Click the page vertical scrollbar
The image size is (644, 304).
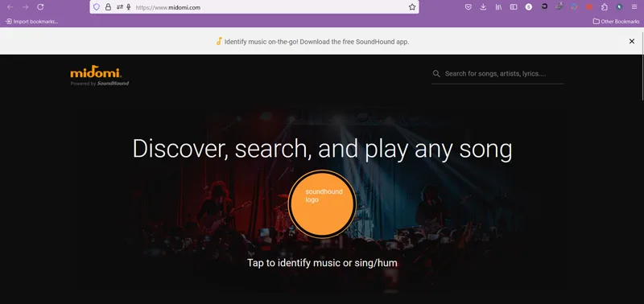tap(642, 78)
